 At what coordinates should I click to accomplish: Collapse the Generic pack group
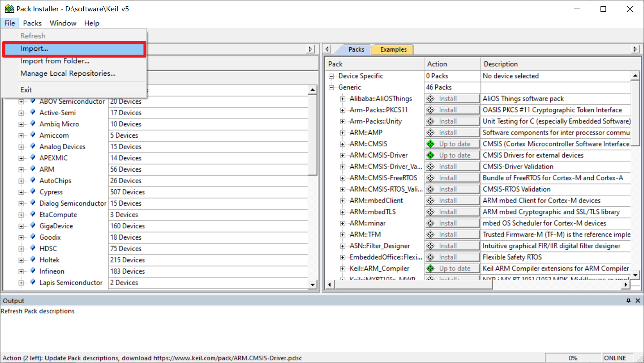click(331, 87)
